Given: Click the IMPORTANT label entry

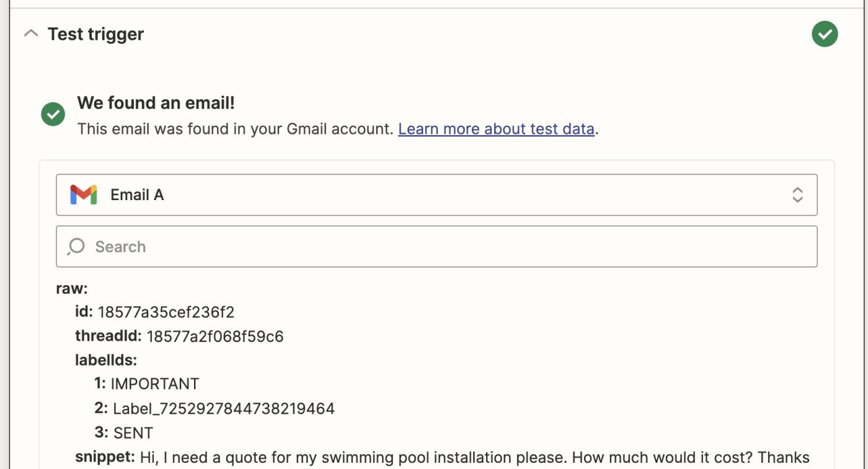Looking at the screenshot, I should pos(155,384).
